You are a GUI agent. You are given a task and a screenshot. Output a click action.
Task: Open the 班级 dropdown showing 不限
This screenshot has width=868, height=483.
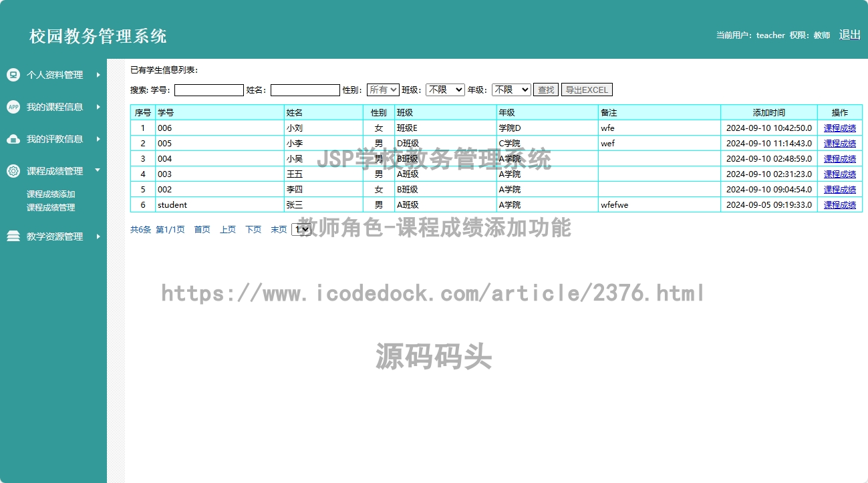[x=445, y=90]
